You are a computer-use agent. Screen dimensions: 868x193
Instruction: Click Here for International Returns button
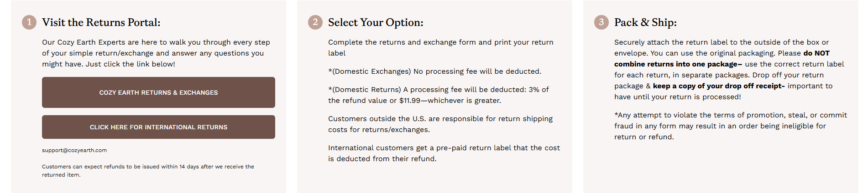158,127
